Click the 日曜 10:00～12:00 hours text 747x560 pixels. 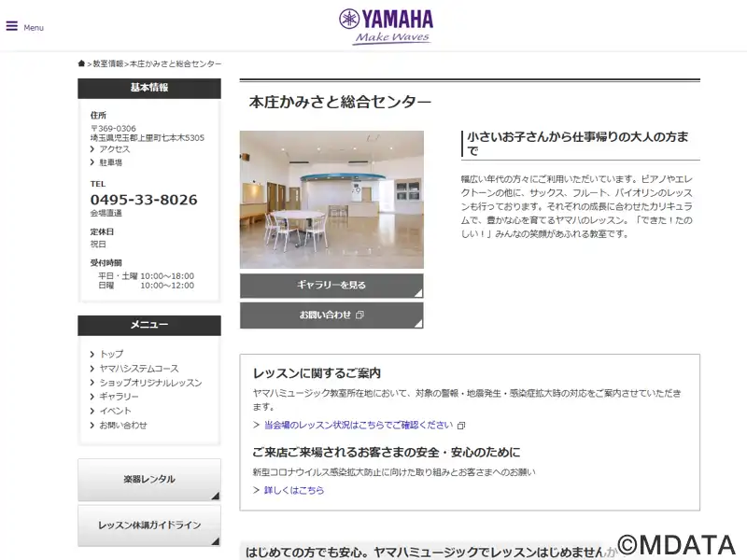click(x=147, y=286)
